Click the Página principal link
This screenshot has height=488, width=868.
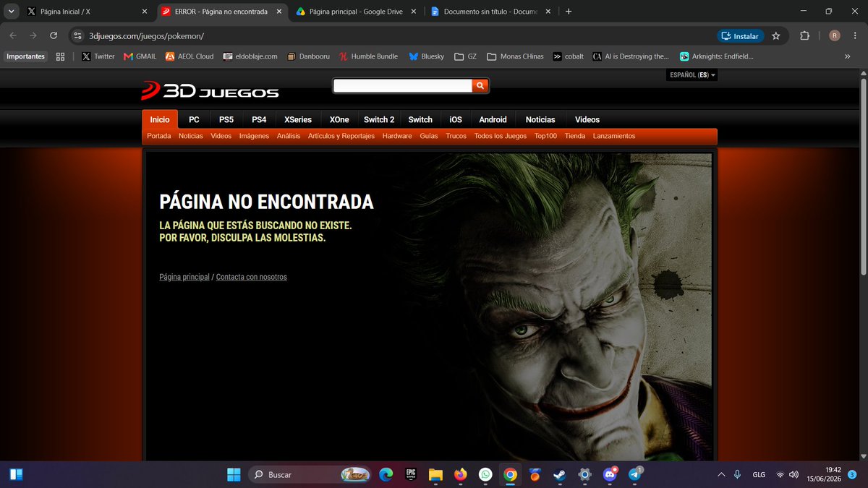point(184,277)
